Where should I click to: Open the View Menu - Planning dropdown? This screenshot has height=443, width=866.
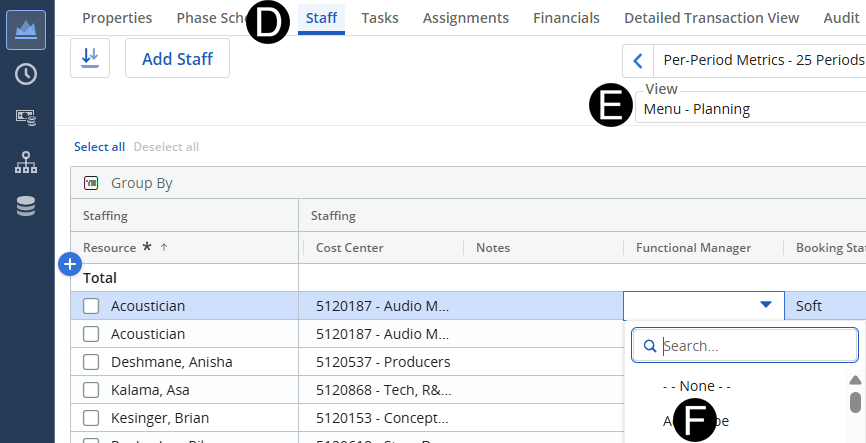(750, 109)
